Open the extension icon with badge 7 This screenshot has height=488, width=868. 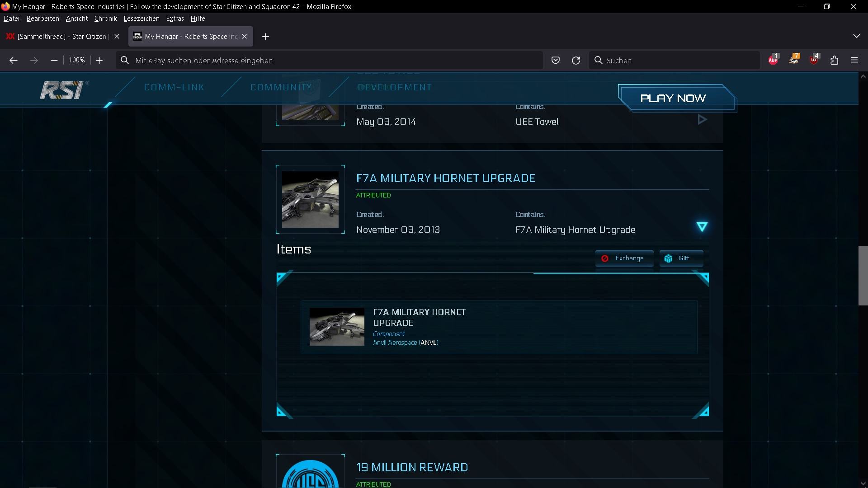coord(794,60)
